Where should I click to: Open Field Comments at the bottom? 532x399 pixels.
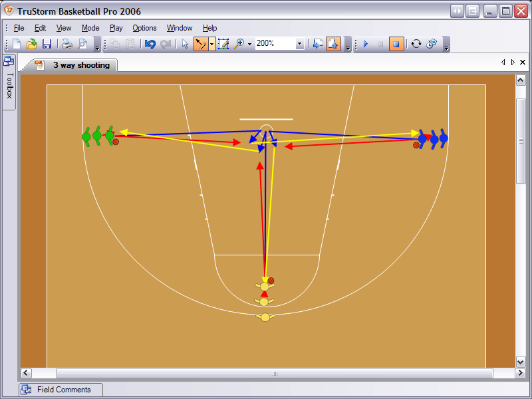[x=60, y=390]
